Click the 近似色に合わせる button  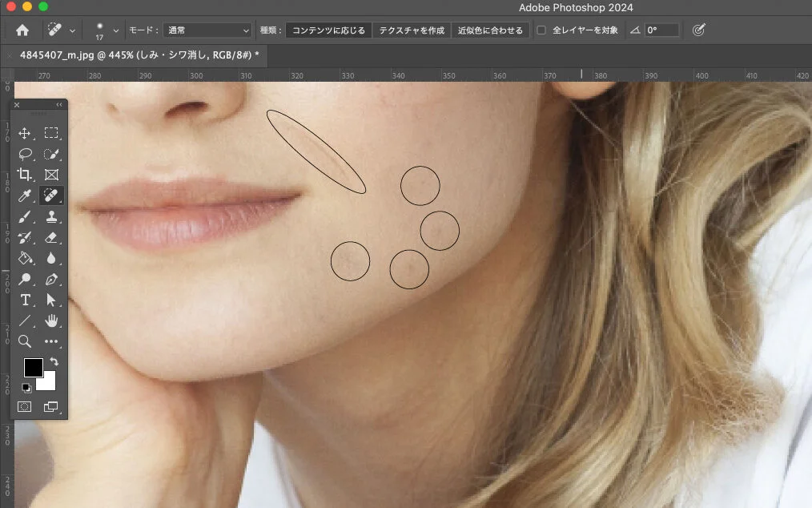coord(490,30)
